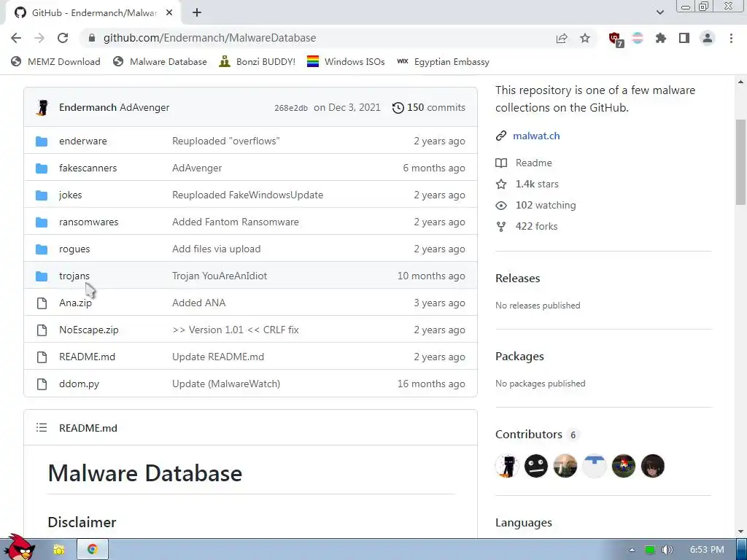Open the Ana.zip file
This screenshot has height=560, width=747.
[75, 303]
